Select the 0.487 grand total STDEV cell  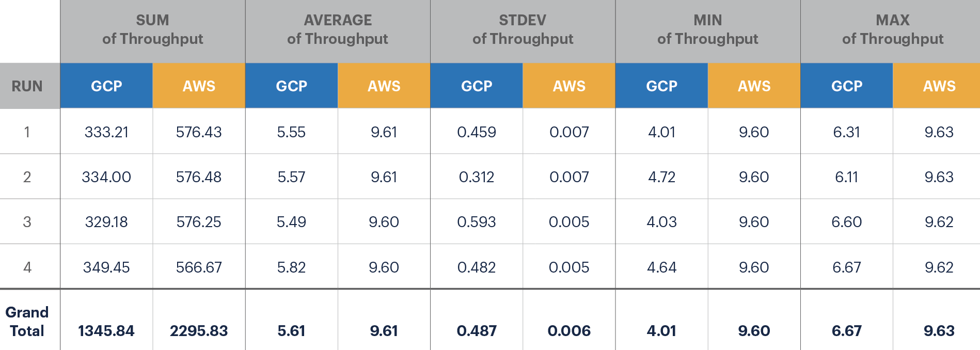coord(477,331)
